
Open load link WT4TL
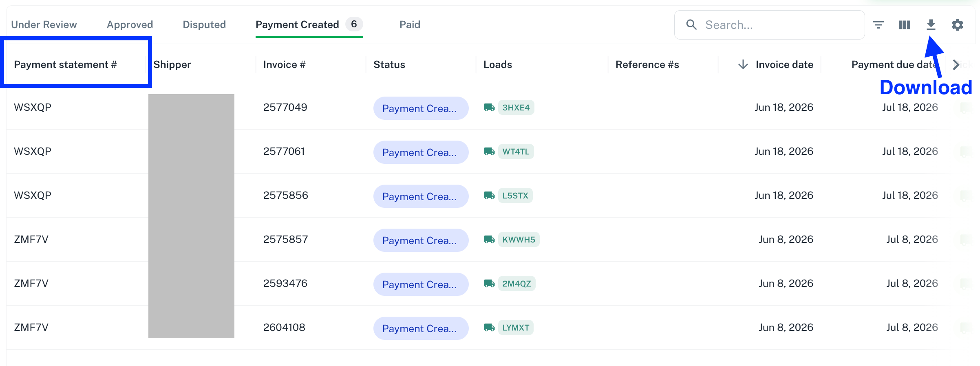tap(516, 152)
